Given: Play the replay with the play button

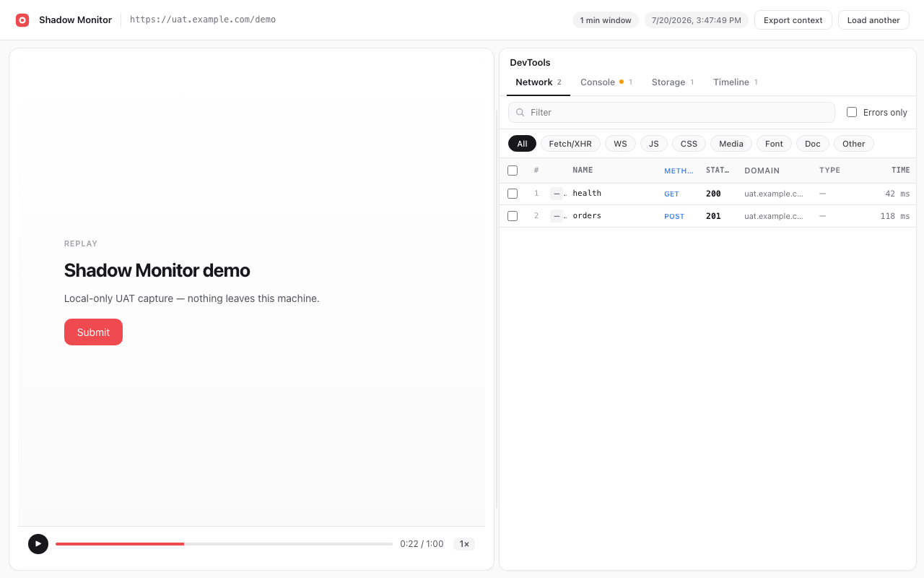Looking at the screenshot, I should point(38,544).
